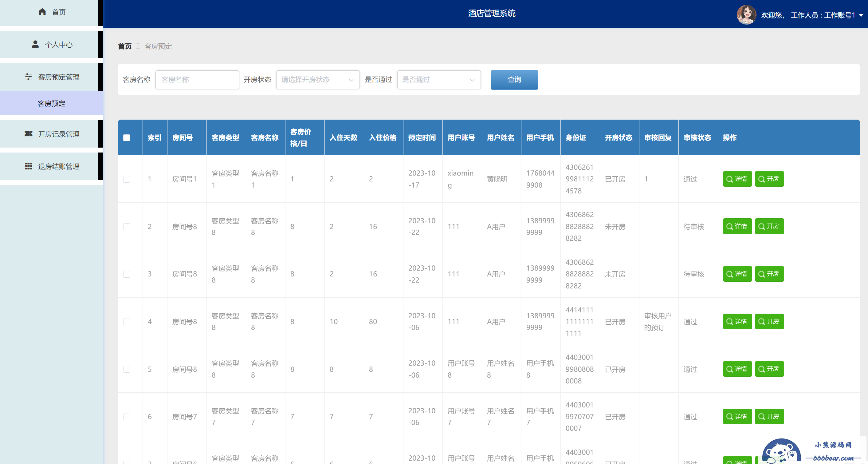Click 开房 for row 4 审核用户的预订
The width and height of the screenshot is (868, 464).
click(x=769, y=321)
